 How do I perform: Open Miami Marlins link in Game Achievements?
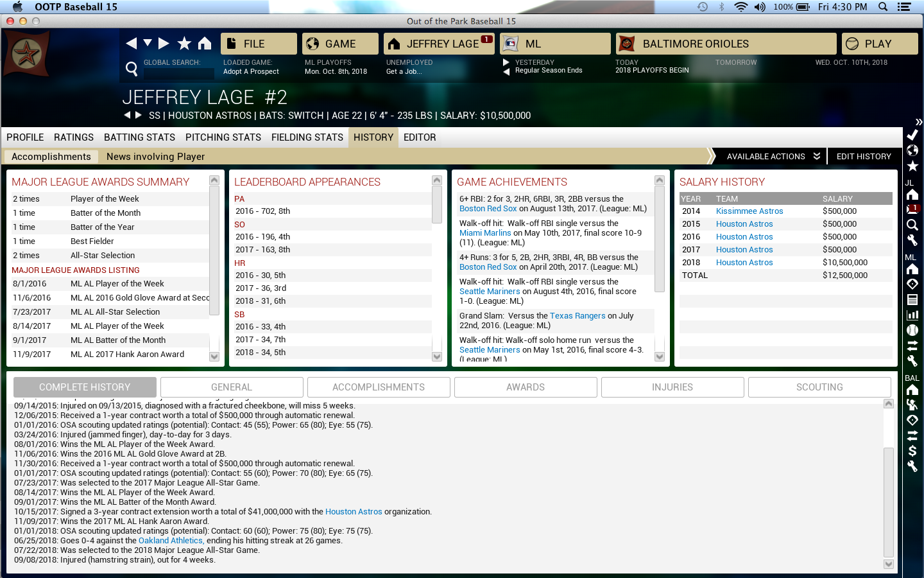tap(485, 233)
